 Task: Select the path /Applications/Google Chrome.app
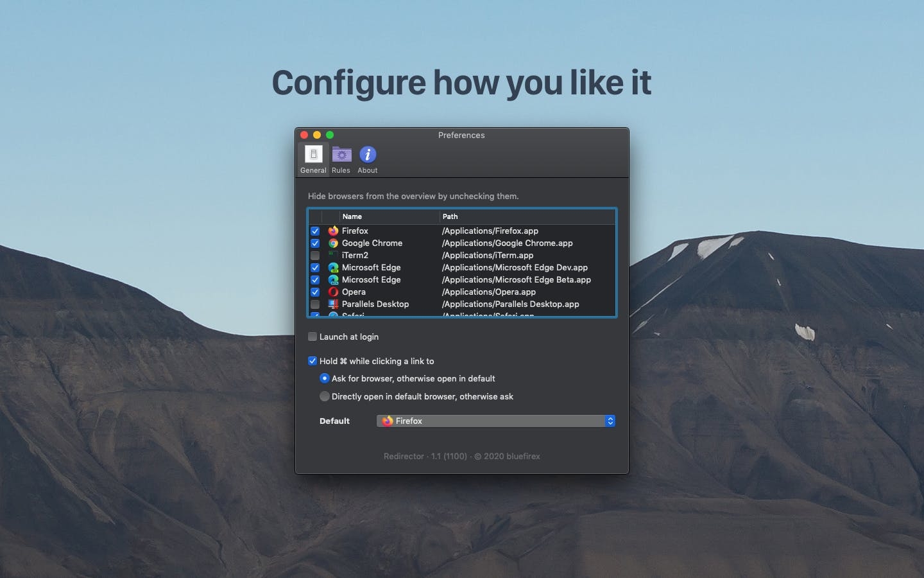coord(508,243)
